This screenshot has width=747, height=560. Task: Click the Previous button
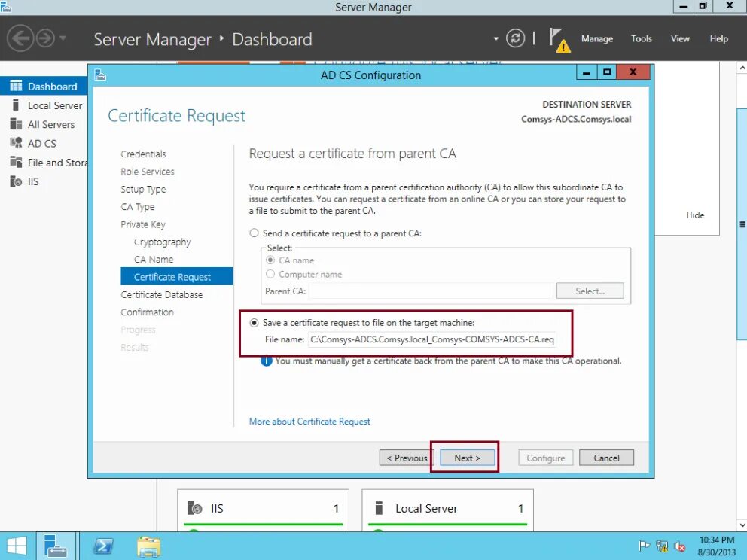[406, 458]
